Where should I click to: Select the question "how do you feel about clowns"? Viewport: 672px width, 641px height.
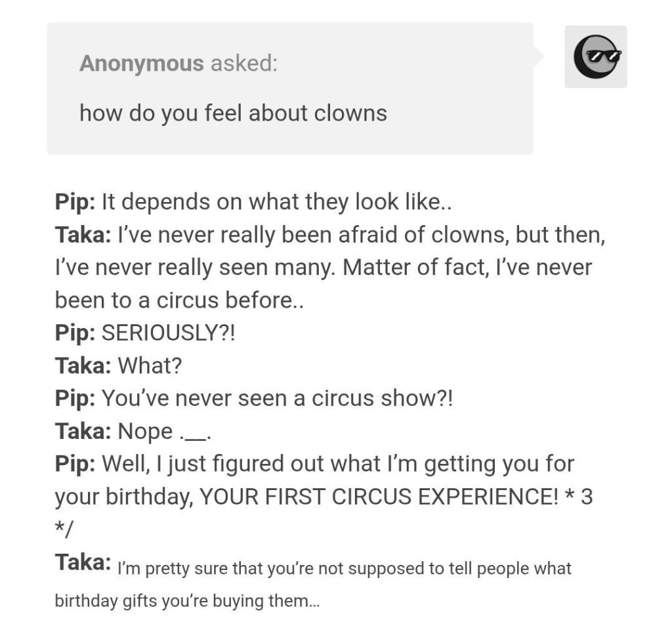(233, 113)
